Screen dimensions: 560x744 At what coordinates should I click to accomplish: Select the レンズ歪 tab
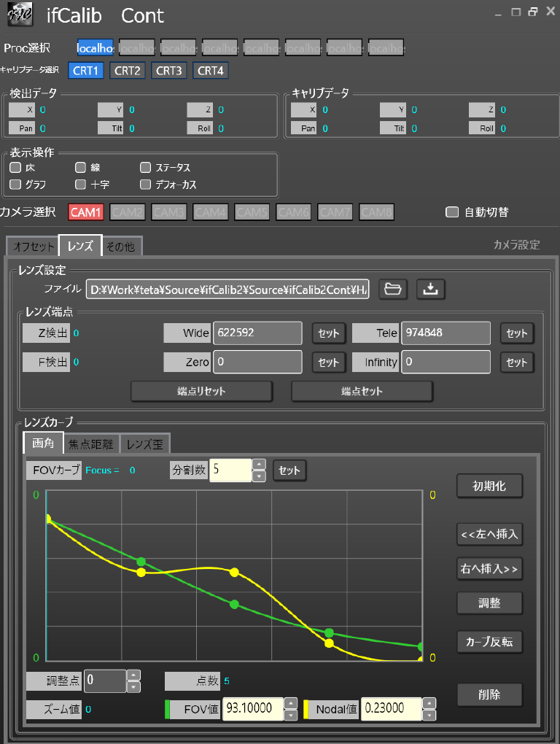tap(145, 443)
